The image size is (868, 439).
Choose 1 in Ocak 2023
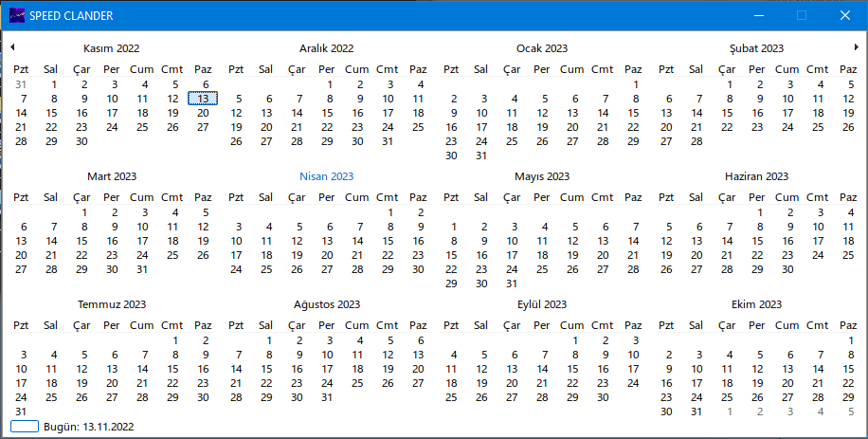point(636,84)
